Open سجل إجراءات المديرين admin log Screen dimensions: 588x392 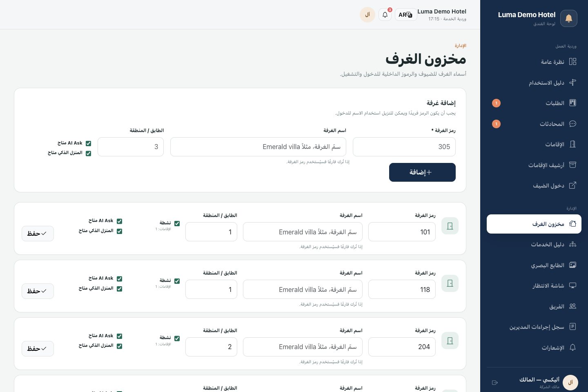(534, 327)
